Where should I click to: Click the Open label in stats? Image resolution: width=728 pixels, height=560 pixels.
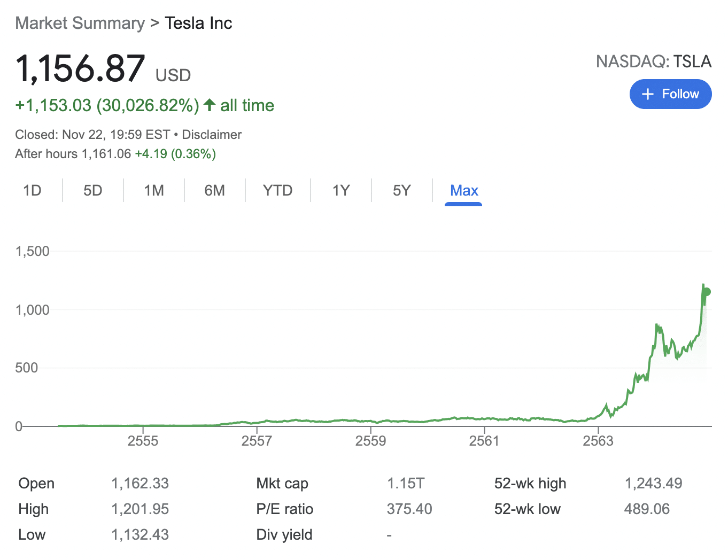pyautogui.click(x=36, y=484)
